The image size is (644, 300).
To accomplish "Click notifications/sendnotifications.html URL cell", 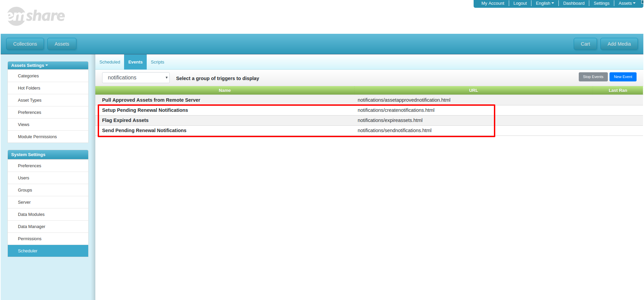I will (x=395, y=130).
